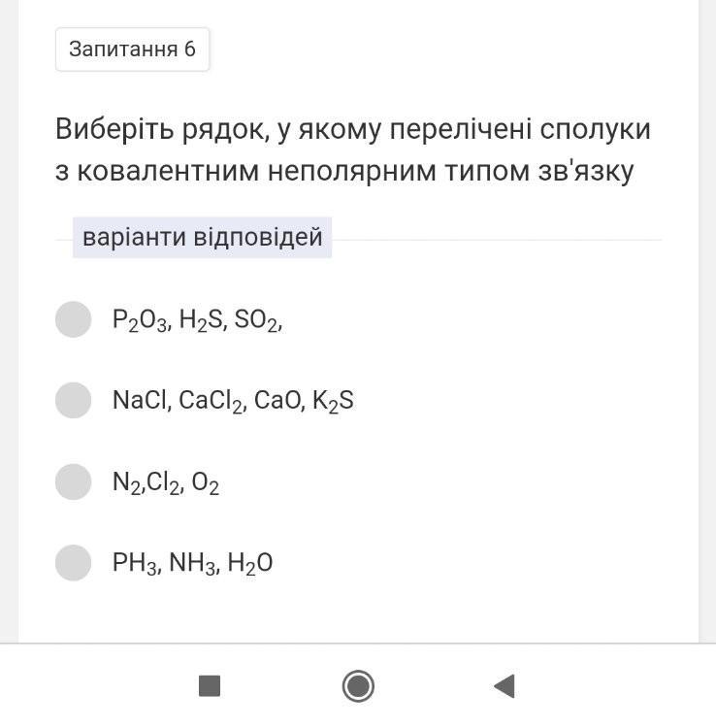Tap the answer text "P₂O₃, H₂S, SO₂"

(x=197, y=320)
